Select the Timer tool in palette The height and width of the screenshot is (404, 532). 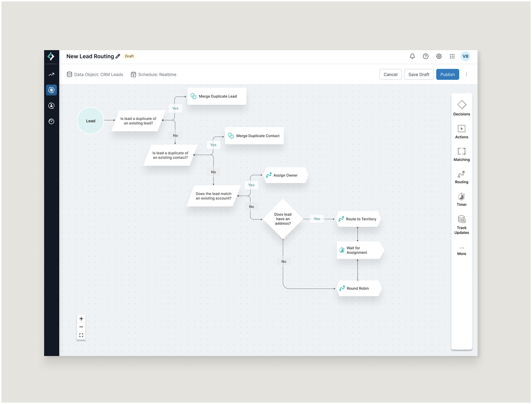click(462, 199)
